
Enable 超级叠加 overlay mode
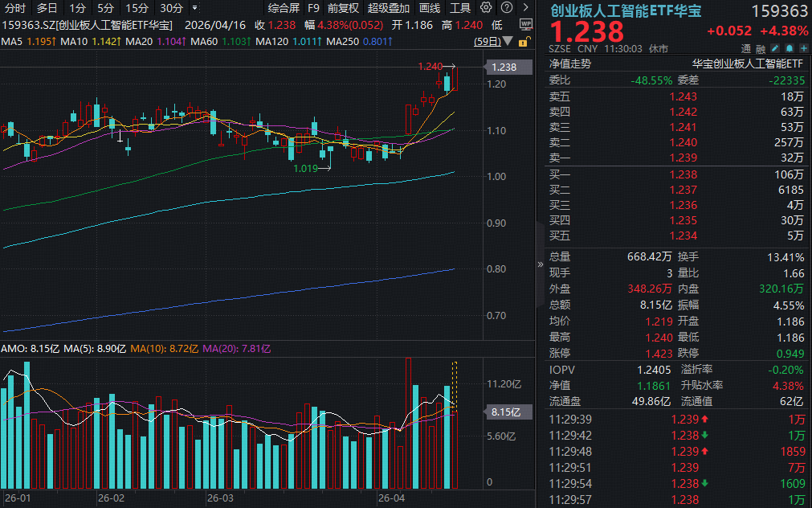(386, 7)
